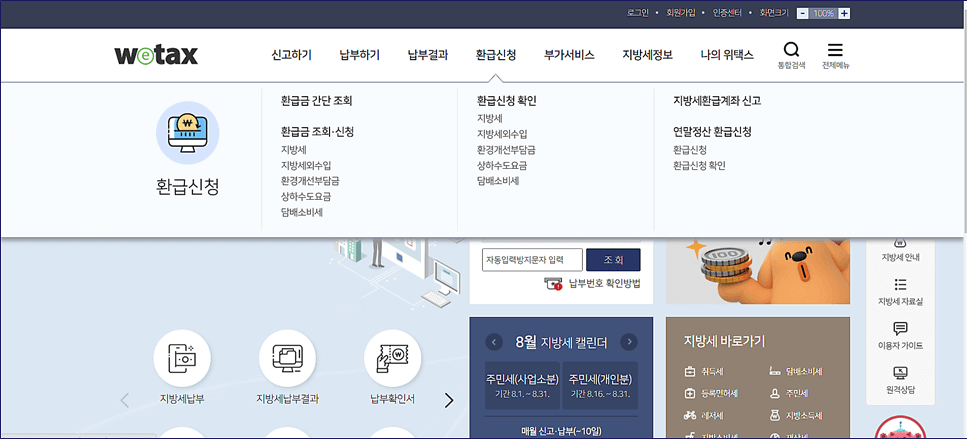Show previous quick-menu icons with left chevron
Viewport: 967px width, 439px height.
[x=125, y=401]
